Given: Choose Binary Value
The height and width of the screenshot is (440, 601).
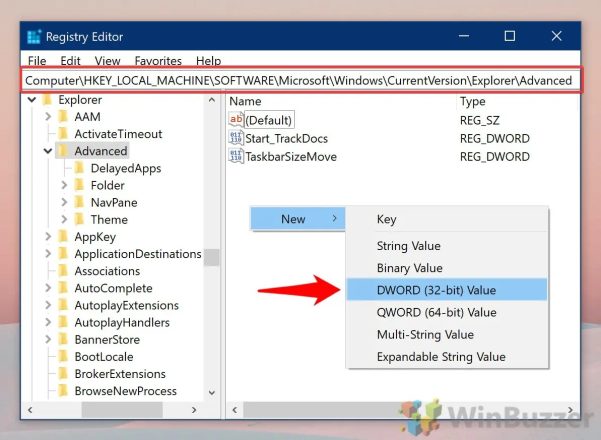Looking at the screenshot, I should click(x=447, y=268).
